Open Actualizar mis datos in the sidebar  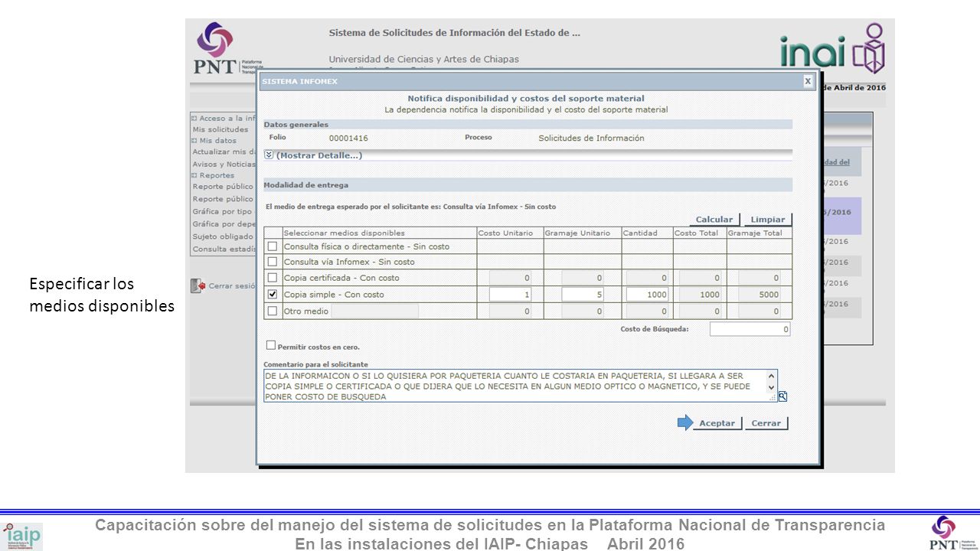(x=224, y=152)
